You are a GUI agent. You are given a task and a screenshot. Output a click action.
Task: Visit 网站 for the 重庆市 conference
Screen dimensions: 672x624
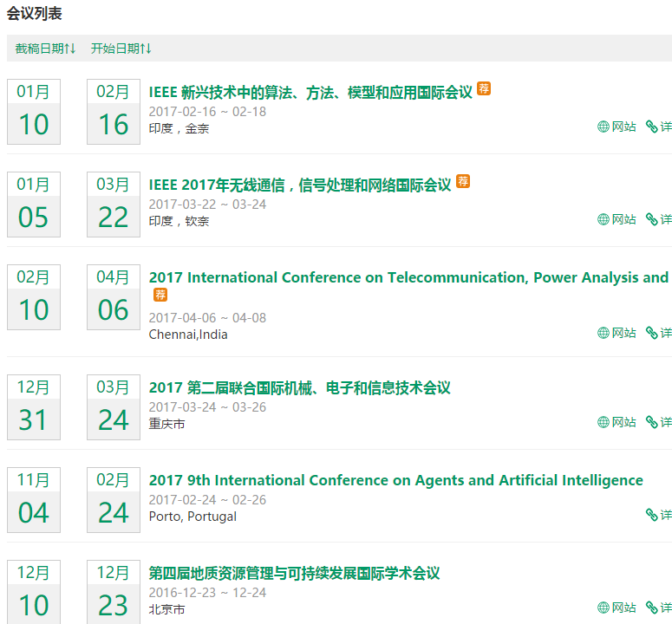click(617, 422)
